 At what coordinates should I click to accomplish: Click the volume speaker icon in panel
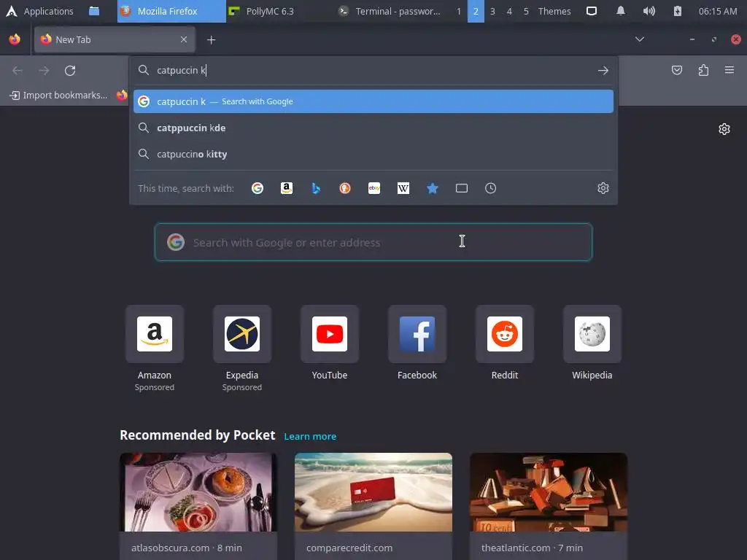click(649, 11)
